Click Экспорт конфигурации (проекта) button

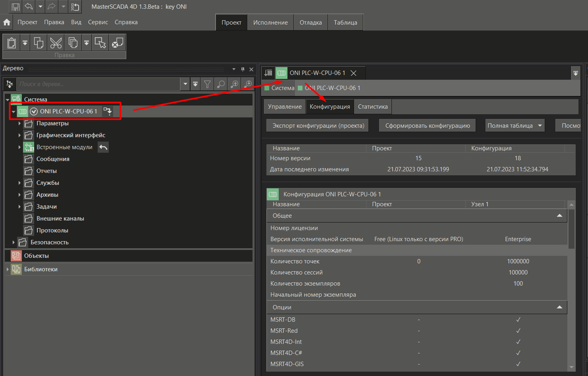[318, 126]
